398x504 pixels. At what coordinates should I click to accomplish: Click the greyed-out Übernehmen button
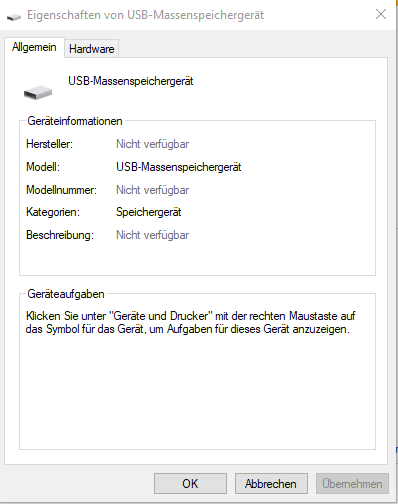tap(352, 483)
